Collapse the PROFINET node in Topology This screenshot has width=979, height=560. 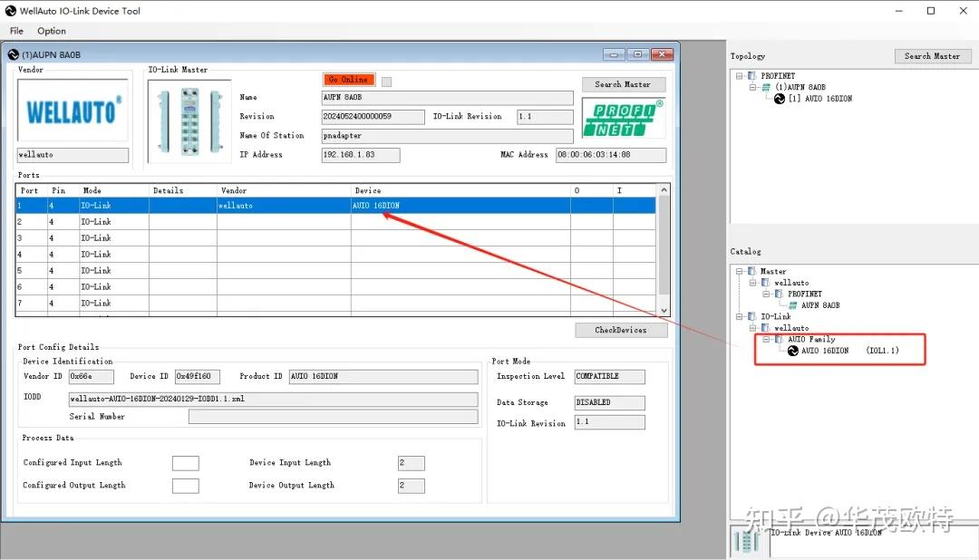point(740,76)
